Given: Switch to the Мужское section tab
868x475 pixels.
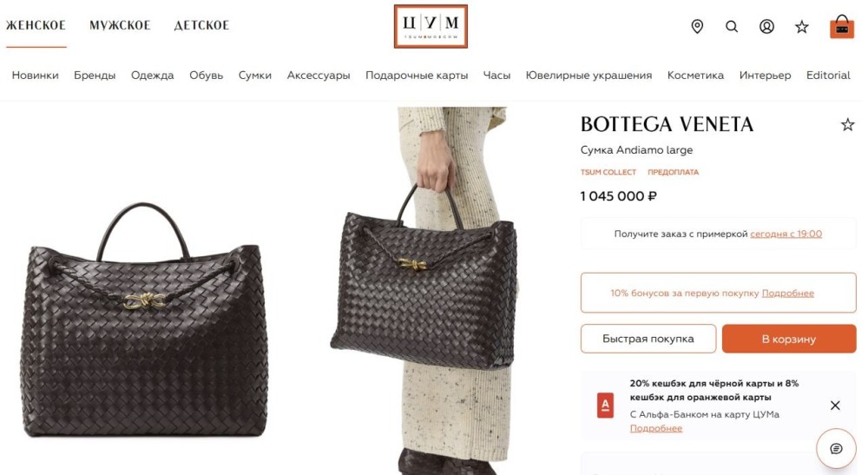Looking at the screenshot, I should click(x=120, y=25).
